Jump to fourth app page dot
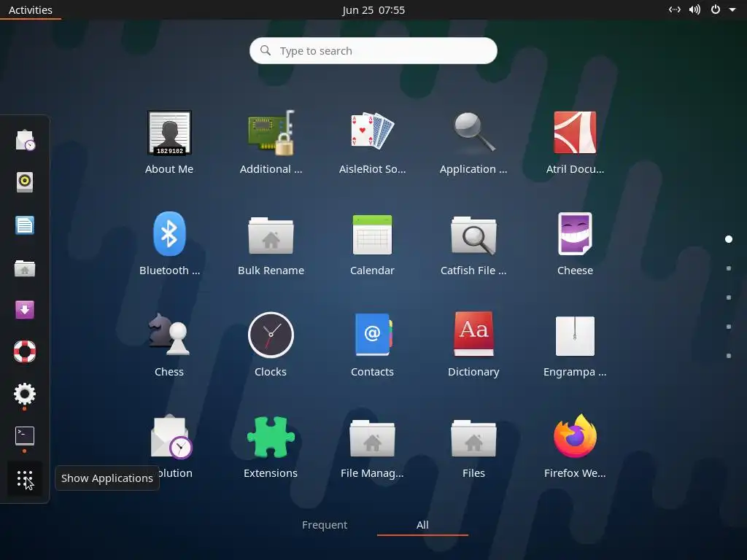 [x=729, y=327]
